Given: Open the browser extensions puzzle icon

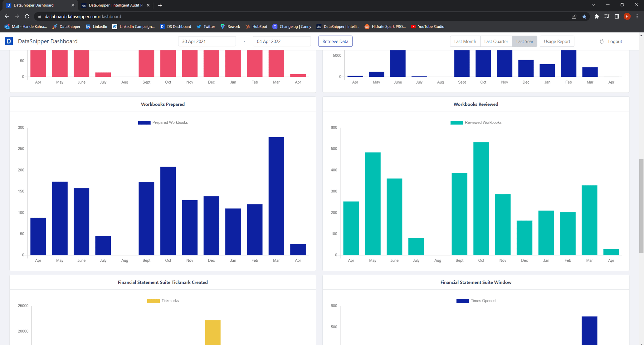Looking at the screenshot, I should coord(596,17).
